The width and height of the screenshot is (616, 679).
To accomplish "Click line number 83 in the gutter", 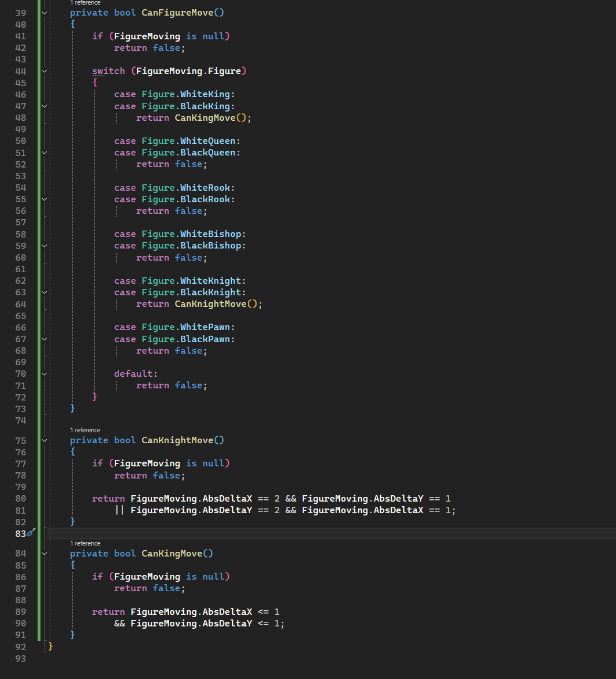I will 20,533.
